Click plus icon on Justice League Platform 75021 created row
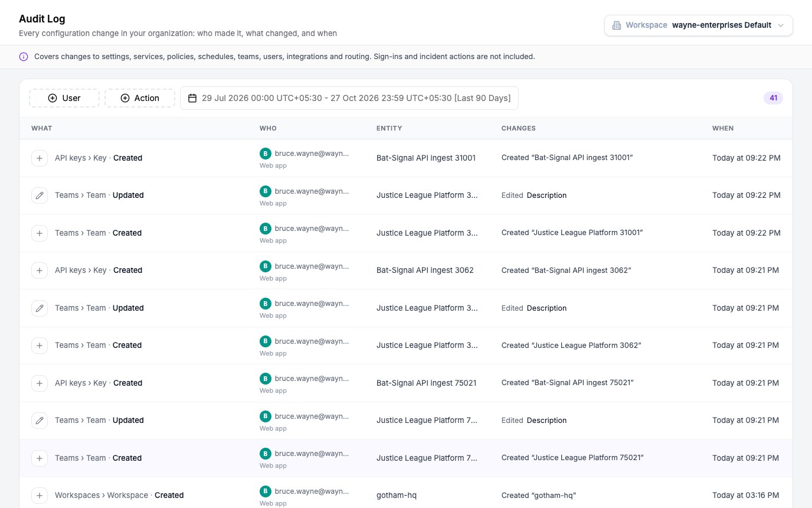 (x=40, y=458)
